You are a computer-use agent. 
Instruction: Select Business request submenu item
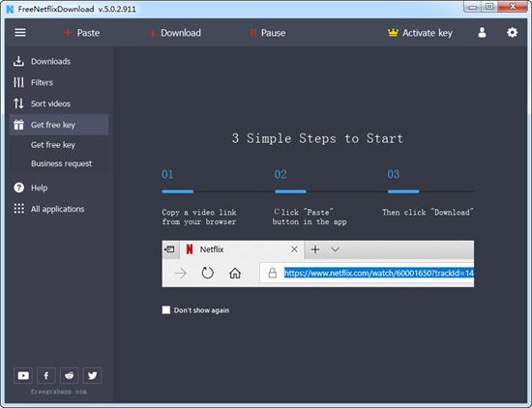coord(61,163)
